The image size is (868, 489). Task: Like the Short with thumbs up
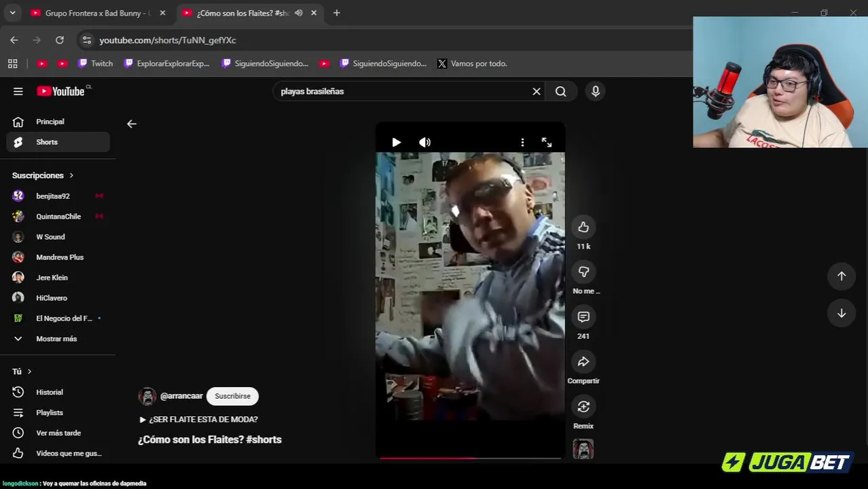tap(583, 227)
